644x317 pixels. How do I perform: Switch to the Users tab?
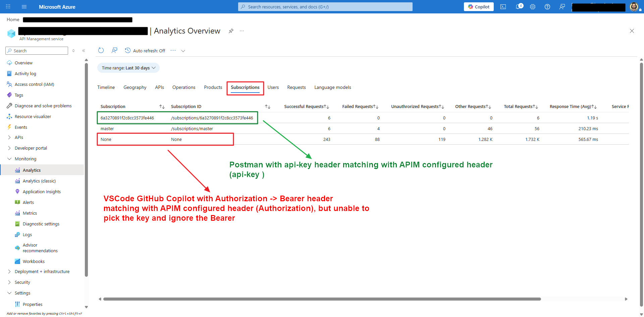pos(273,87)
